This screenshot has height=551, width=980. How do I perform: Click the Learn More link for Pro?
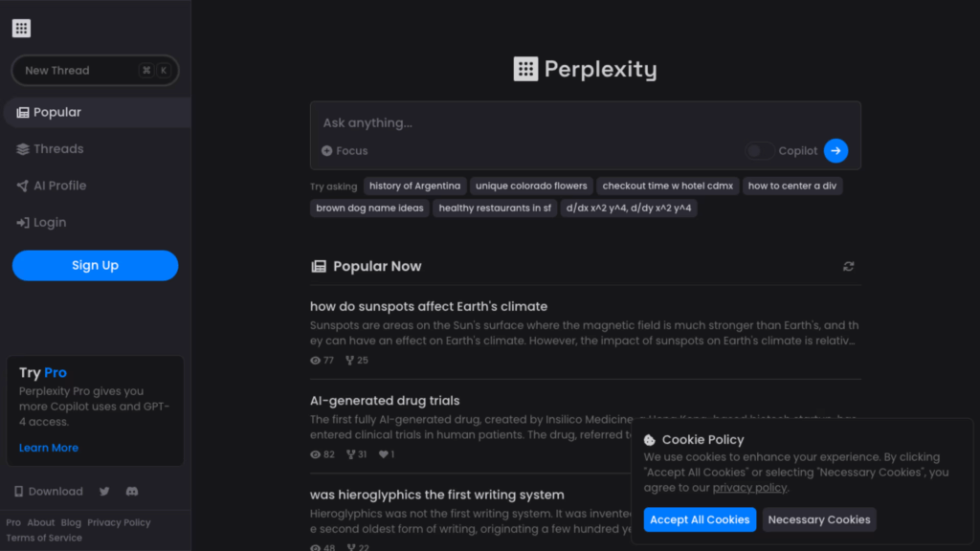tap(49, 448)
